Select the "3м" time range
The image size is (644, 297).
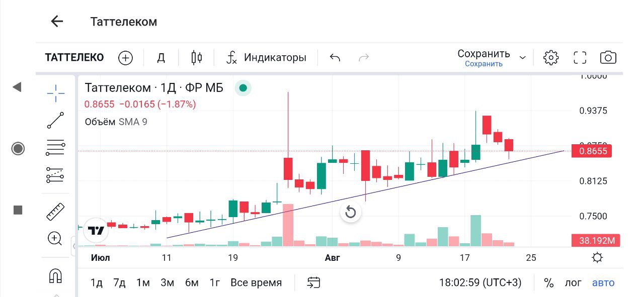click(167, 283)
